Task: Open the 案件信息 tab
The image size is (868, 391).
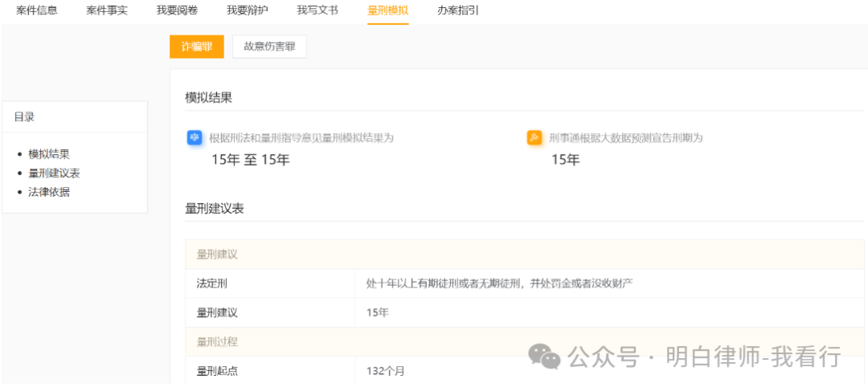Action: [36, 10]
